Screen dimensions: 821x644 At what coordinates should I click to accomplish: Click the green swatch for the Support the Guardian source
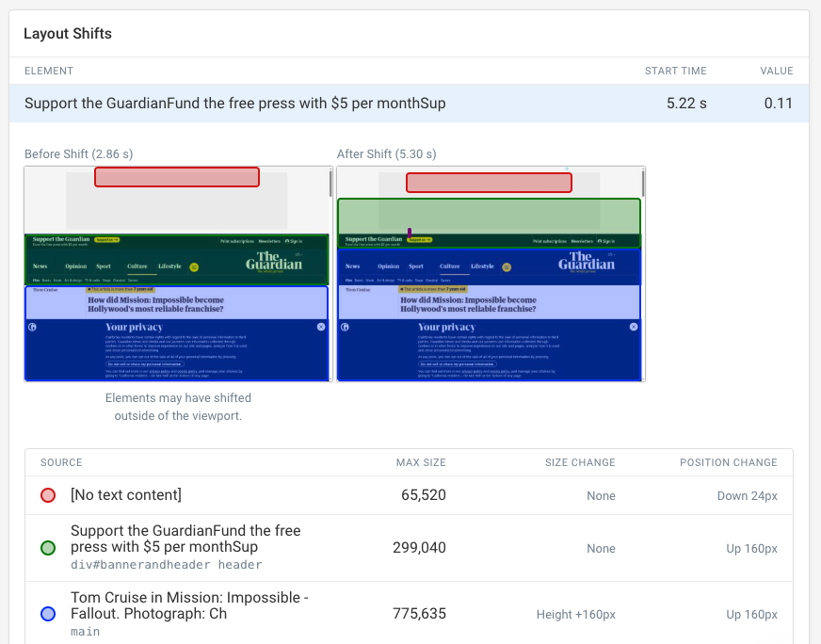pyautogui.click(x=48, y=548)
